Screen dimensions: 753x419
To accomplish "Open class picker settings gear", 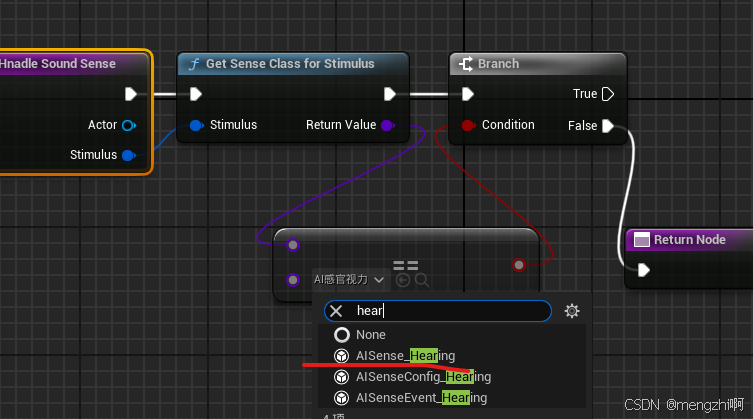I will pyautogui.click(x=571, y=311).
